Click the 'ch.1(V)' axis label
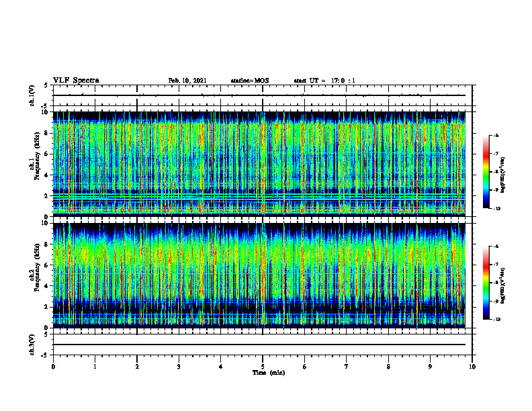532x411 pixels. click(32, 95)
